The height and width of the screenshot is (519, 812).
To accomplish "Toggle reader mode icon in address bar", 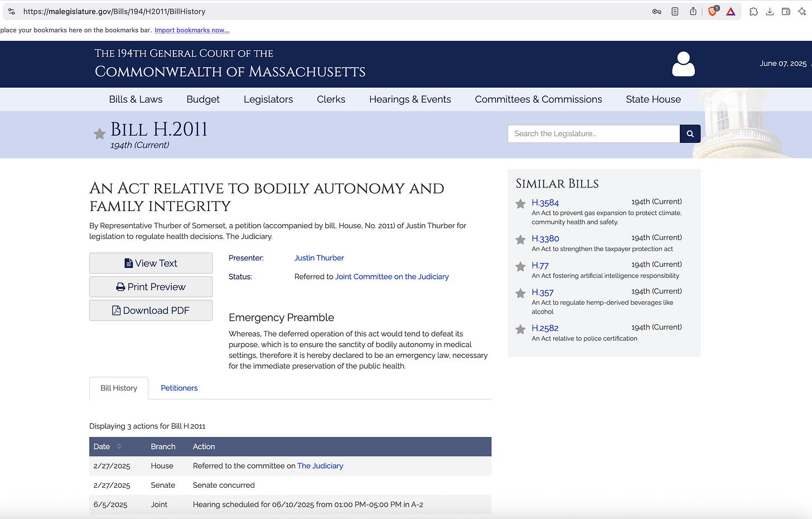I will tap(675, 11).
